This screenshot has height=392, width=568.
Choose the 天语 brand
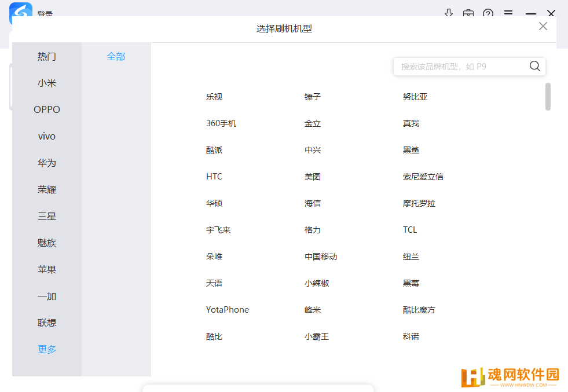(x=214, y=283)
